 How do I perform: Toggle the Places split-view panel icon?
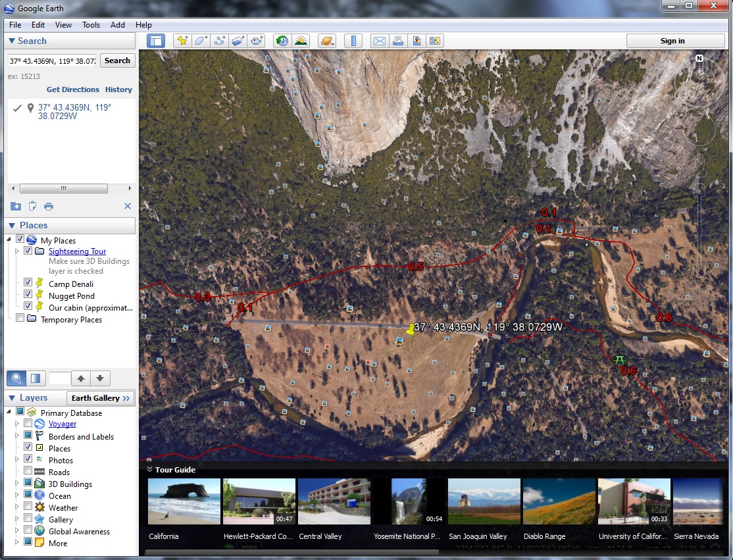coord(36,378)
